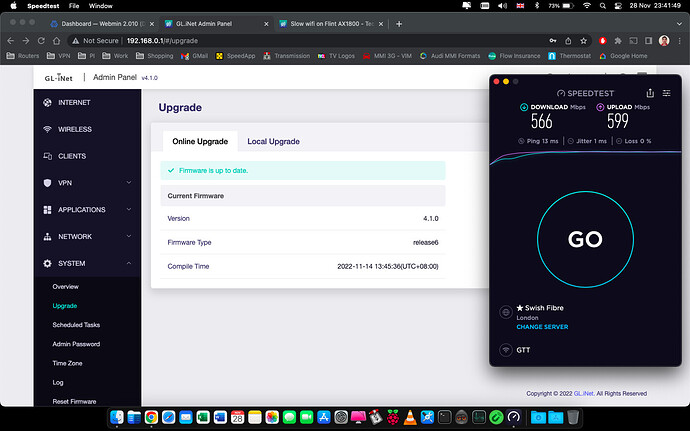Open Admin Password page
Image resolution: width=690 pixels, height=431 pixels.
(76, 344)
